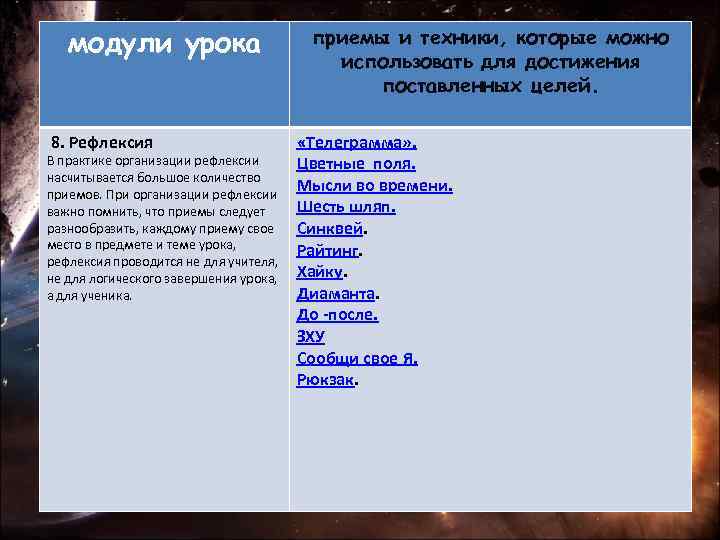Screen dimensions: 720x540
Task: Select the heading 8. Рефлексия
Action: click(101, 143)
